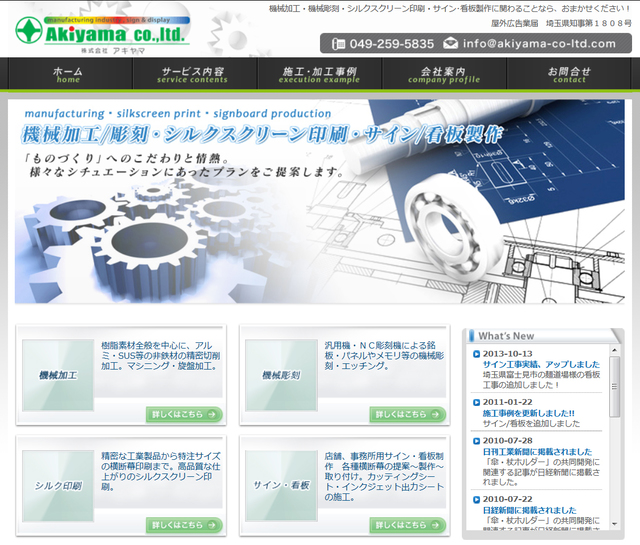This screenshot has height=545, width=640.
Task: Open the サービス内容 service contents menu
Action: click(x=193, y=75)
